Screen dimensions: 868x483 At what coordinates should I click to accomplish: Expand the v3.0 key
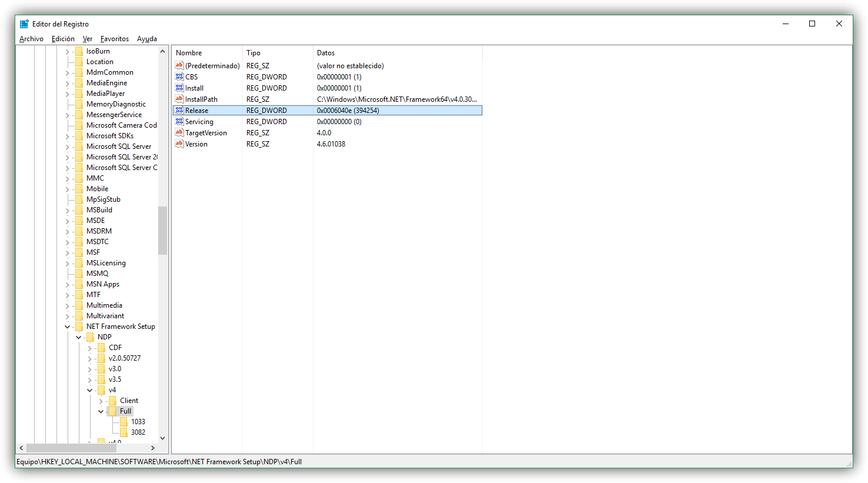(x=90, y=369)
